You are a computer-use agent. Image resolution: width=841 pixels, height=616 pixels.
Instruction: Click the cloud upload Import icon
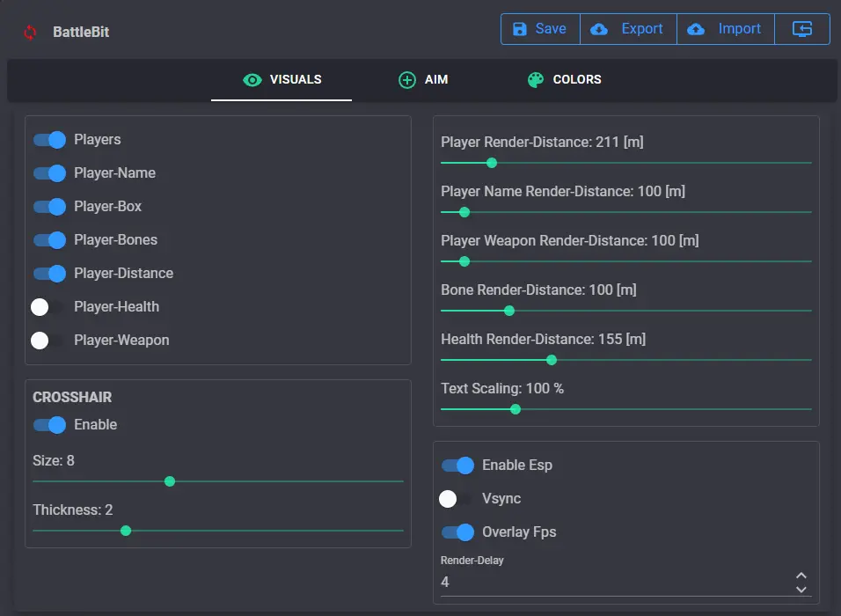click(x=696, y=29)
